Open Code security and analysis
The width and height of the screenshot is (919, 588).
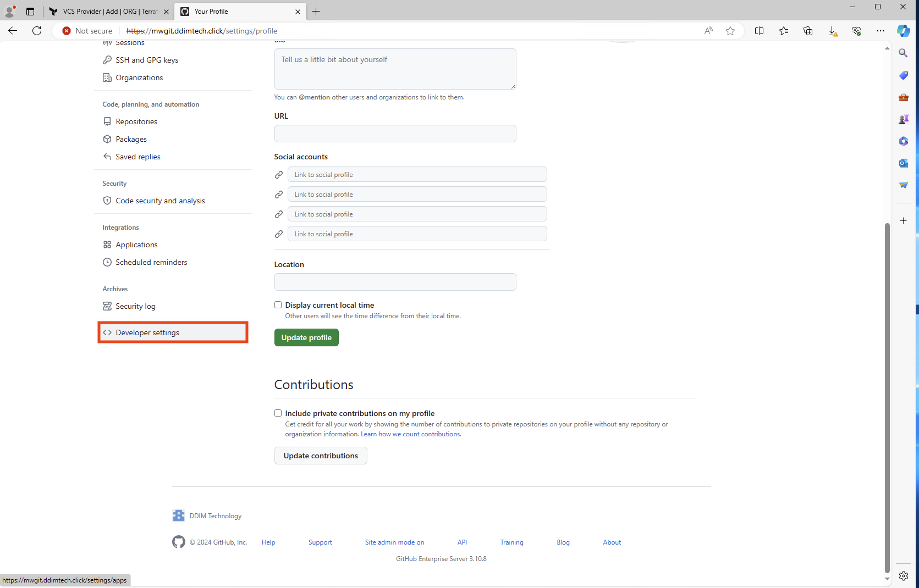(160, 201)
